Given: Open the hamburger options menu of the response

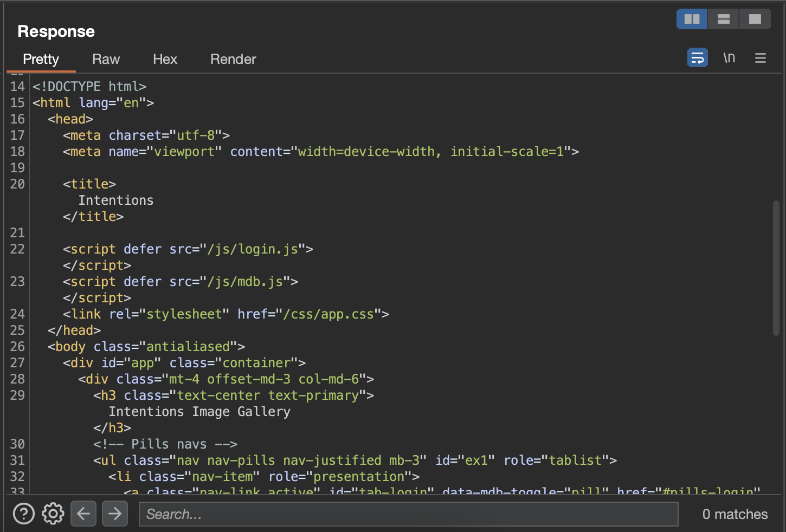Looking at the screenshot, I should 760,58.
